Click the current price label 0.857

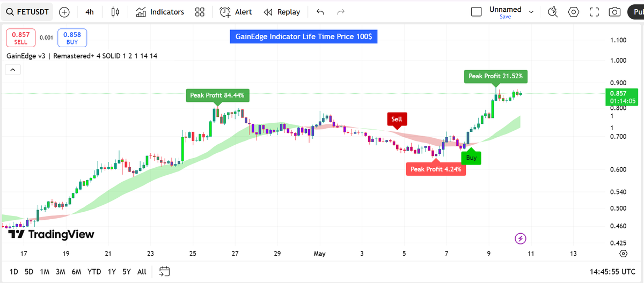tap(621, 96)
